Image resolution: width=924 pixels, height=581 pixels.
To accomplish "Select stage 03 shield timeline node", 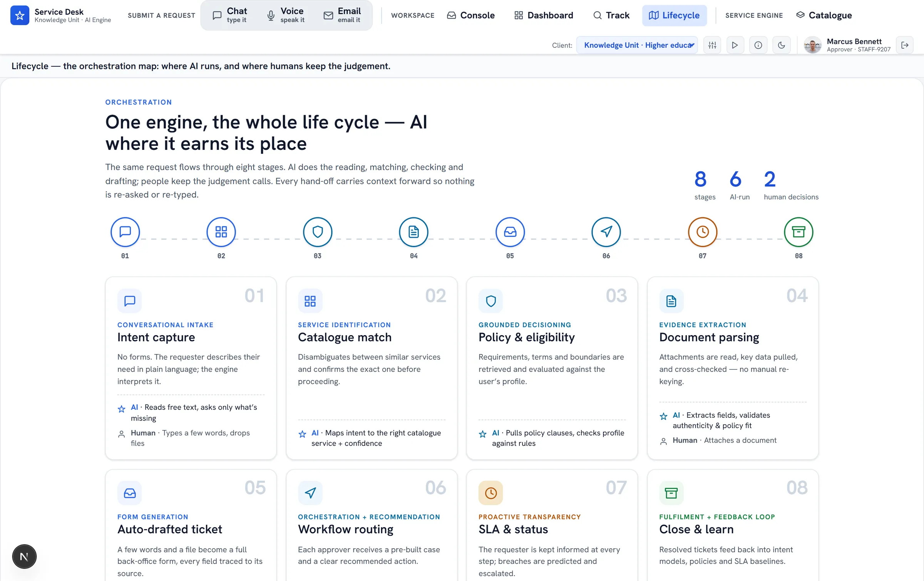I will point(318,232).
